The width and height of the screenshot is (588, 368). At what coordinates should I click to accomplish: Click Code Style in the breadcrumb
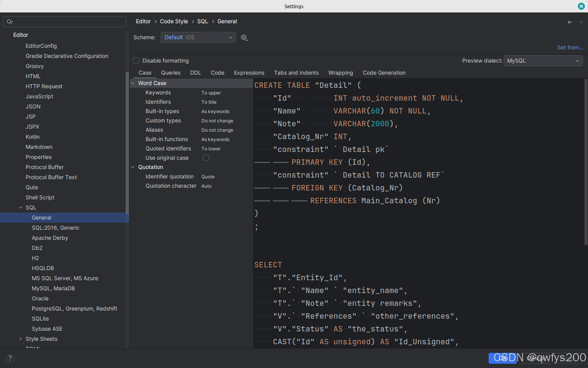pos(174,21)
